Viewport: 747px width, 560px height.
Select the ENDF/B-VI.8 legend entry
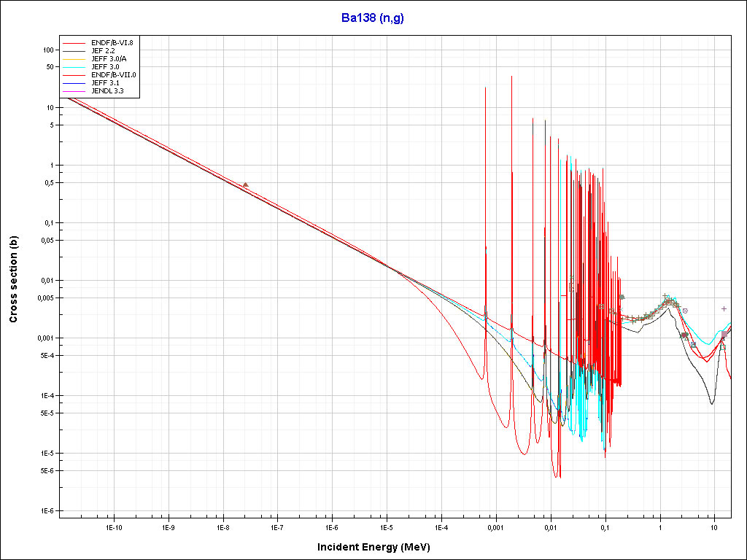[112, 43]
